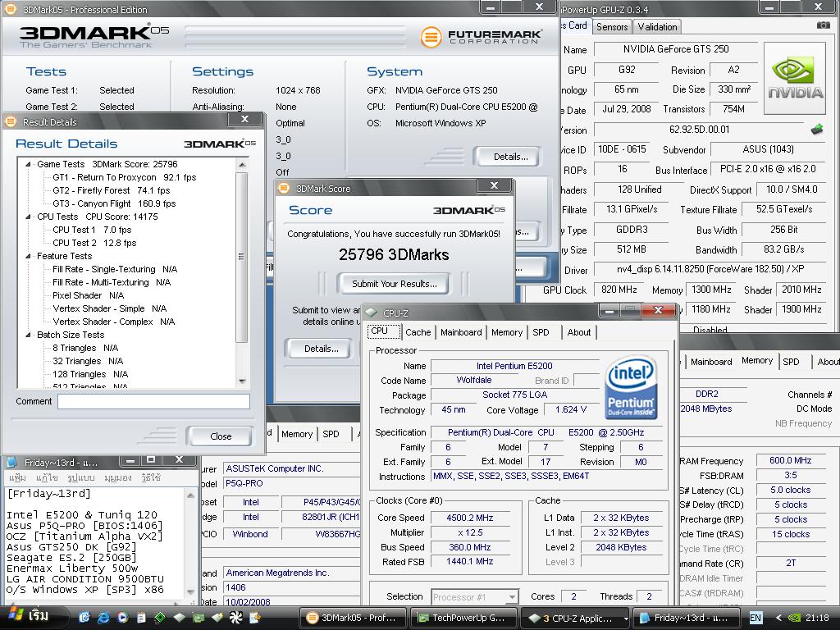The image size is (840, 630).
Task: Click Notepad title bar icon
Action: tap(11, 463)
